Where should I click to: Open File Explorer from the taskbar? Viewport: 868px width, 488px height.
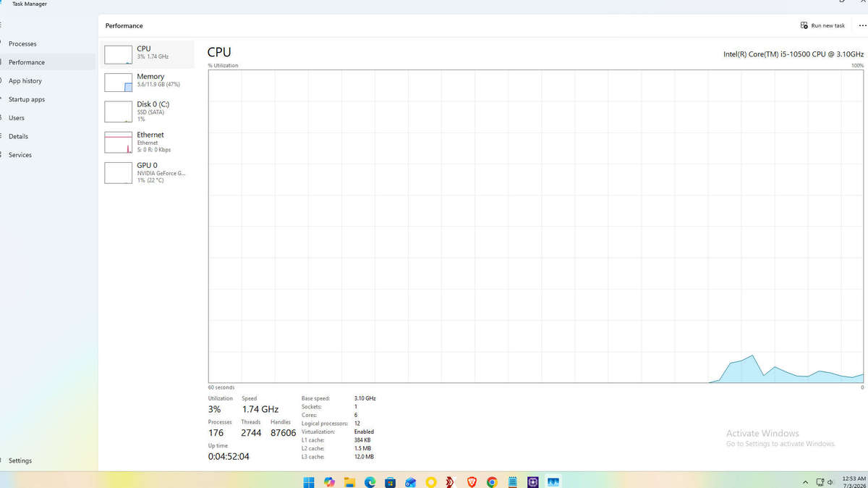349,481
